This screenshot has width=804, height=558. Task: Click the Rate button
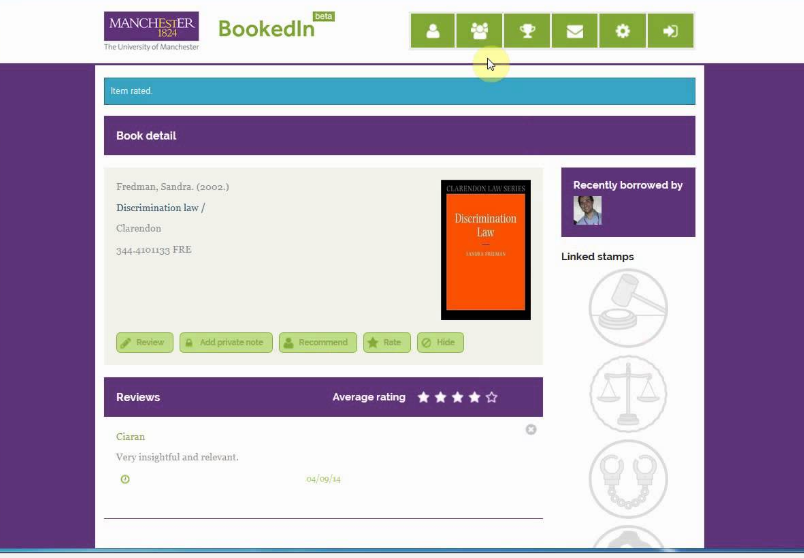(x=387, y=342)
